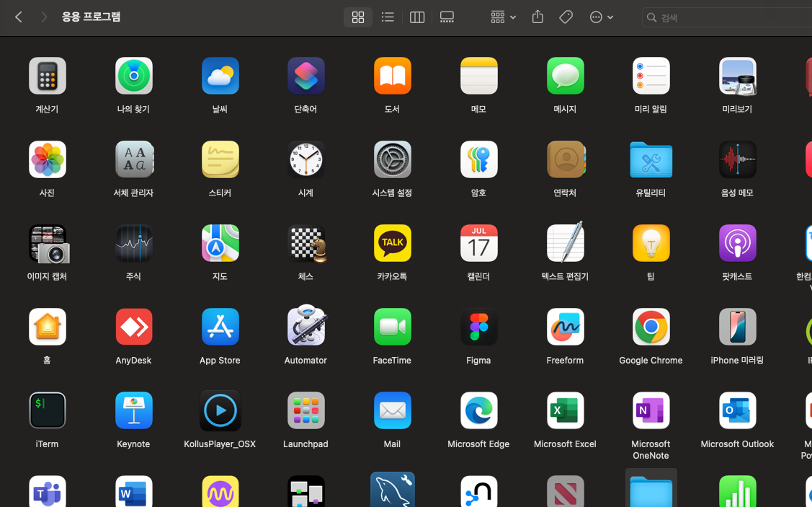This screenshot has width=812, height=507.
Task: Open the 단축어 shortcuts app
Action: 306,76
